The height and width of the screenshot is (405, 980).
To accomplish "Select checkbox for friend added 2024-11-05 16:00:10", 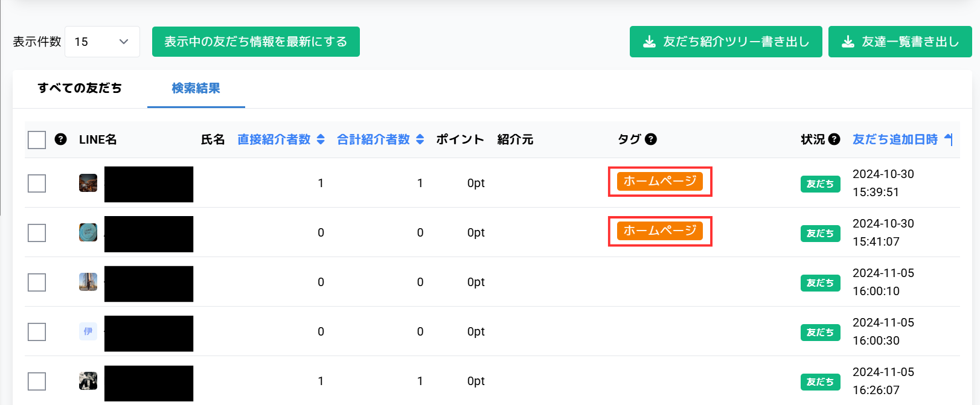I will coord(37,282).
